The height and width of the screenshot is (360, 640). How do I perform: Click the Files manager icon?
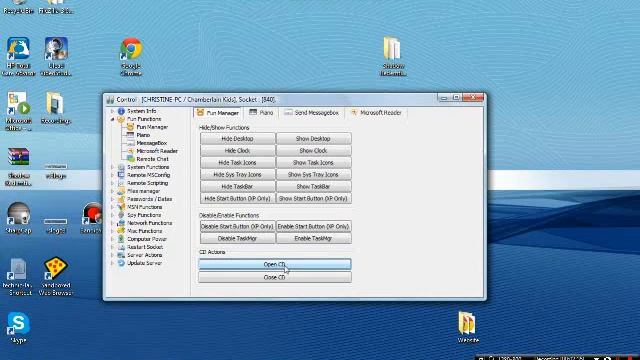pyautogui.click(x=121, y=191)
